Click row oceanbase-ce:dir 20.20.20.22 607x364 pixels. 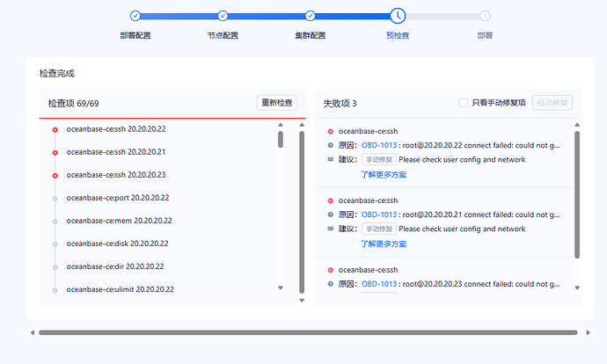115,266
